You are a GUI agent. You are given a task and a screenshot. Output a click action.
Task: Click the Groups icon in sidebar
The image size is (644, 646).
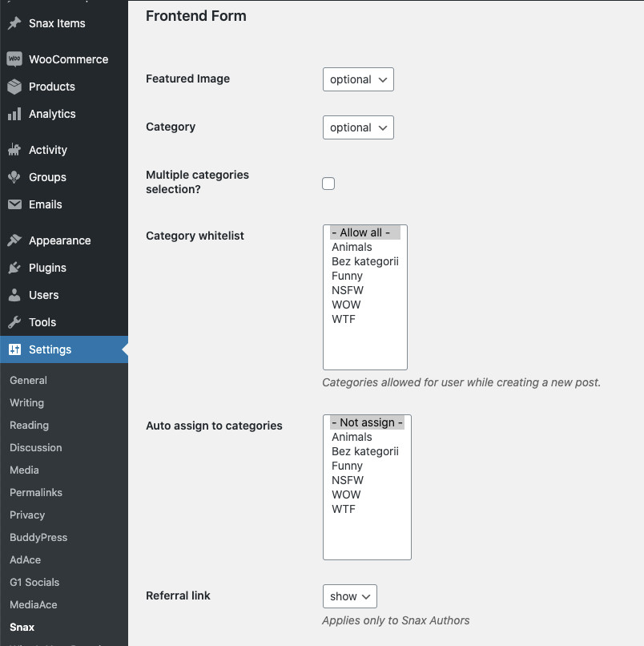point(14,177)
